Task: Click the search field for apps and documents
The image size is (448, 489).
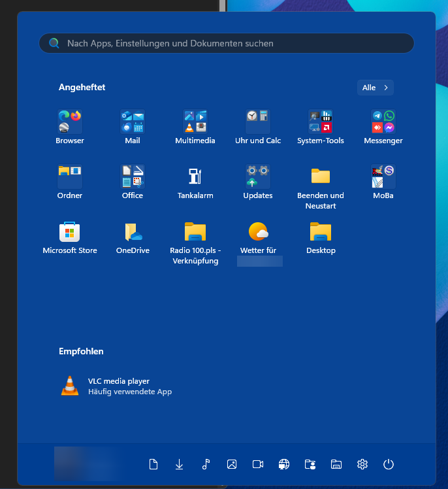Action: [227, 43]
